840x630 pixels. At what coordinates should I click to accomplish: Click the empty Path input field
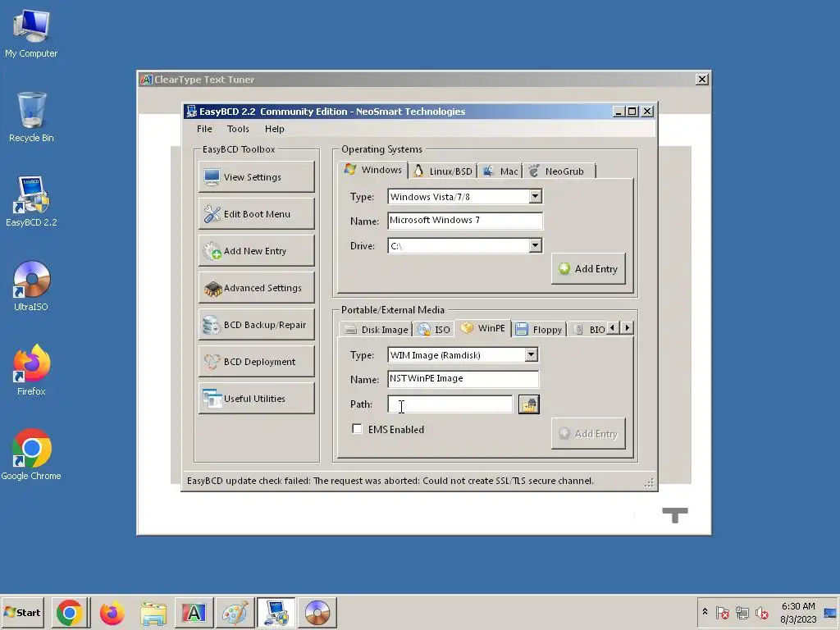[450, 404]
